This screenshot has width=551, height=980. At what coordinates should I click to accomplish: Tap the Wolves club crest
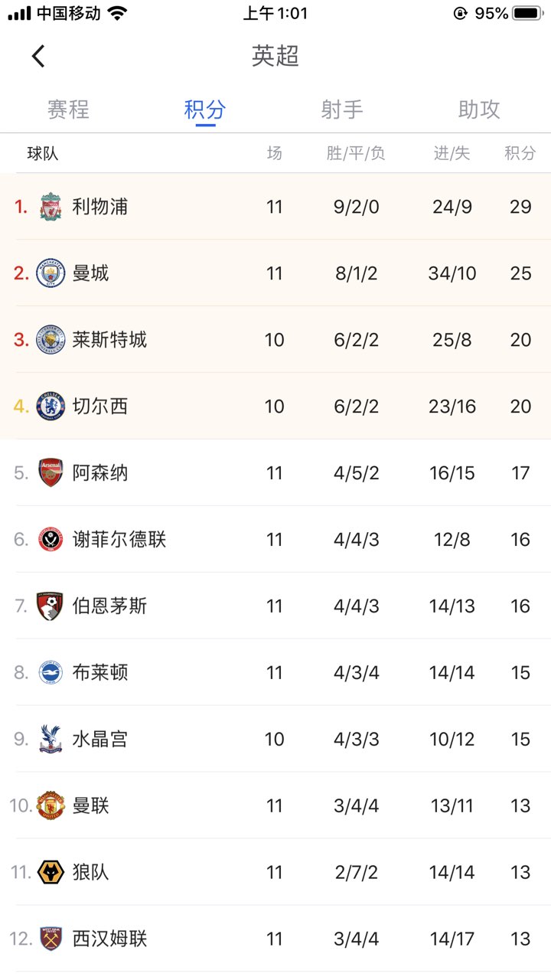51,873
